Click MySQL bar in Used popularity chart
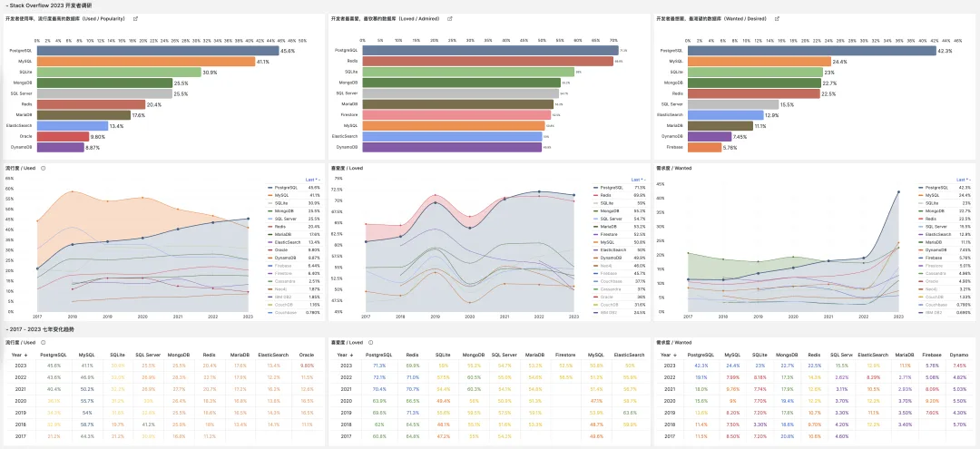The image size is (980, 449). tap(146, 61)
